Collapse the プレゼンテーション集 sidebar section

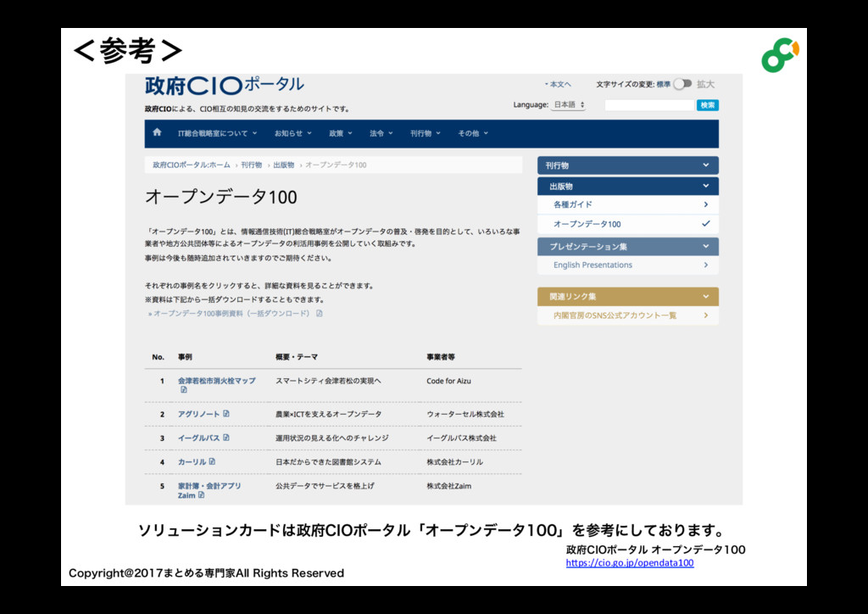click(628, 247)
